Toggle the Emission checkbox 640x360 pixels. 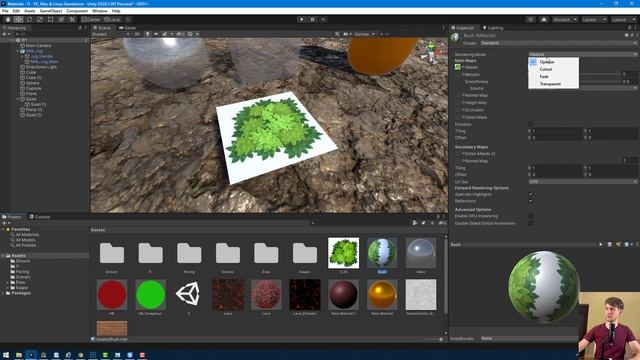[x=530, y=124]
